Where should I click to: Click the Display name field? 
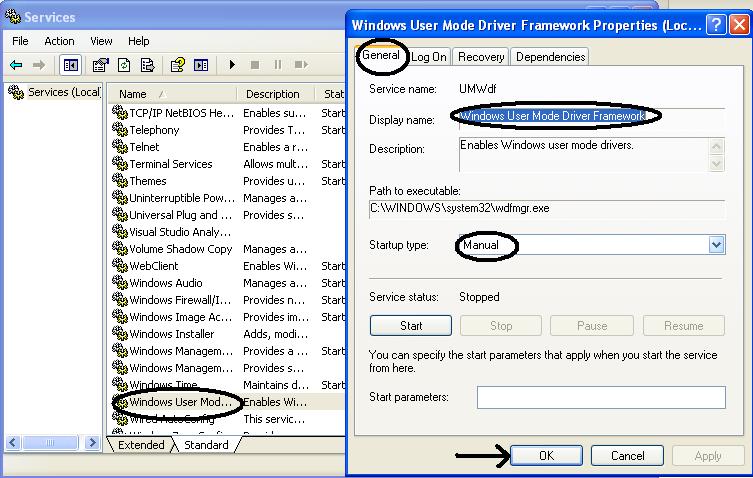click(592, 118)
